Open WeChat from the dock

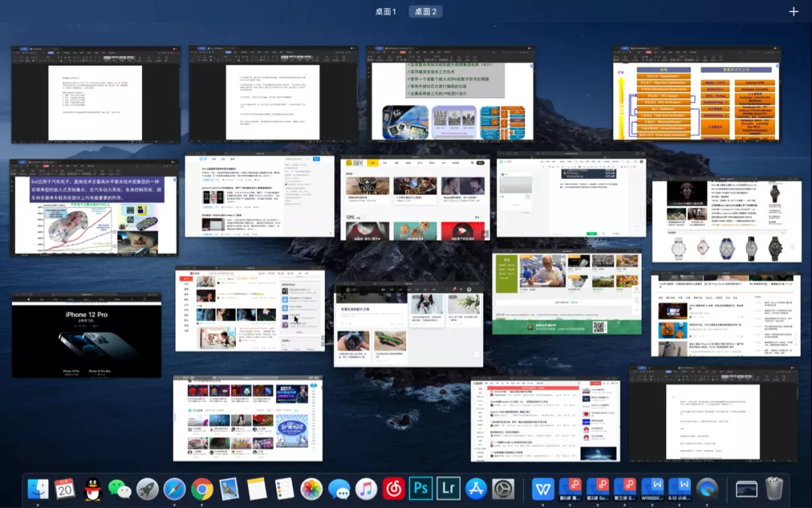point(120,488)
